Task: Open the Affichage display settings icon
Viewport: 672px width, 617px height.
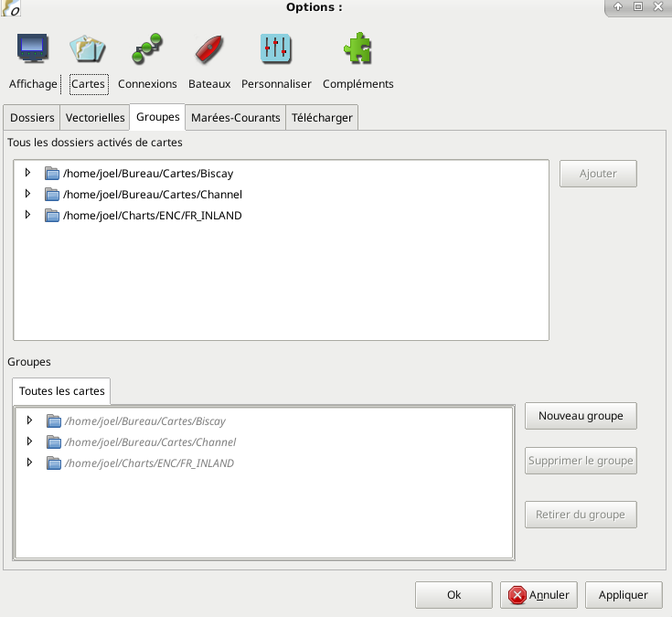Action: point(33,48)
